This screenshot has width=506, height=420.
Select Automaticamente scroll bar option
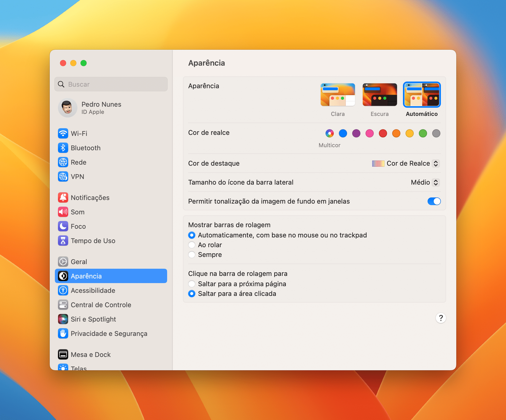(192, 235)
